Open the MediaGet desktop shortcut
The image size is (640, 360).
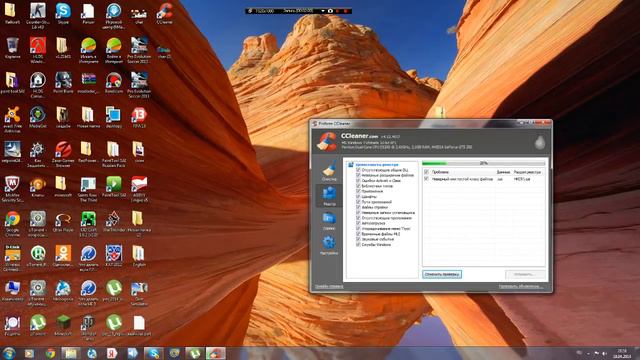(x=38, y=118)
